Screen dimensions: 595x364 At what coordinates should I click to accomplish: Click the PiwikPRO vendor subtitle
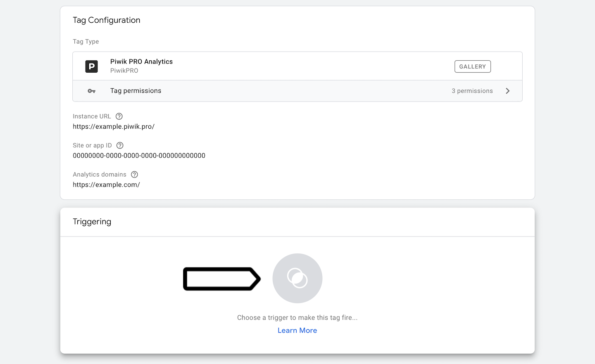pos(124,71)
